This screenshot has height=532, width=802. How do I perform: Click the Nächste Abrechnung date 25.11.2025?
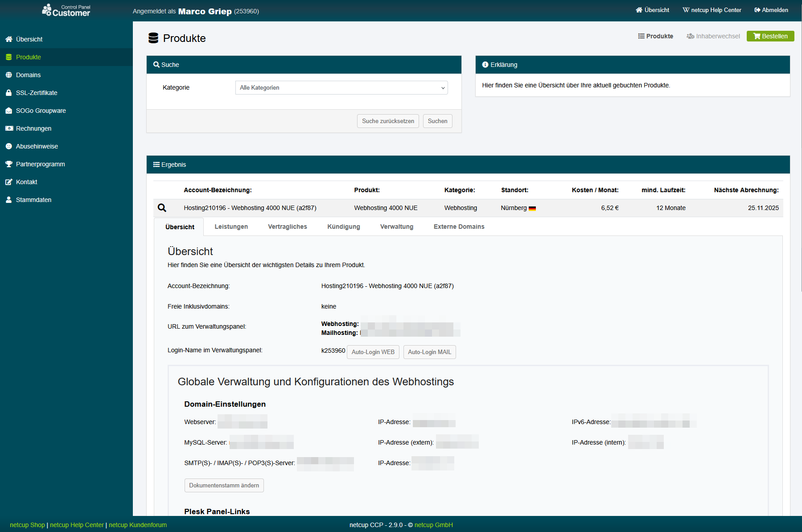click(x=763, y=208)
